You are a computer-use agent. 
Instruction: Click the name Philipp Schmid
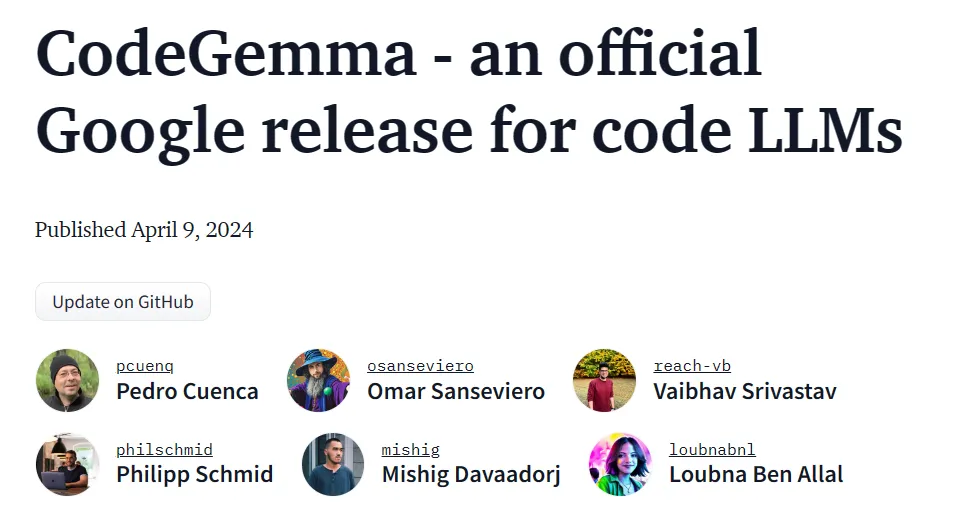194,474
